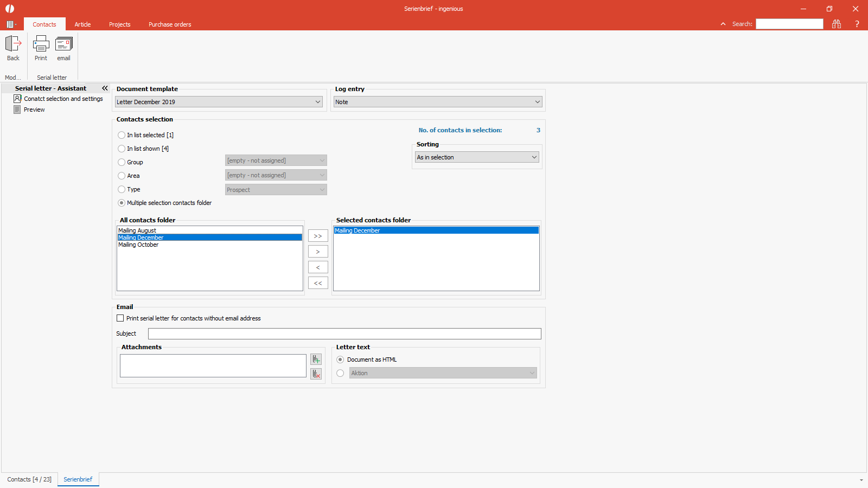Open the Document template dropdown
868x488 pixels.
click(219, 102)
